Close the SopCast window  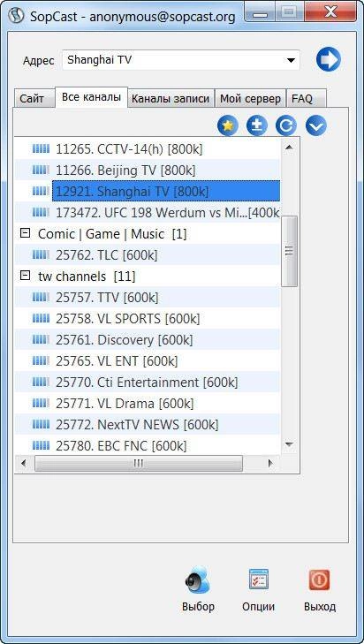330,11
